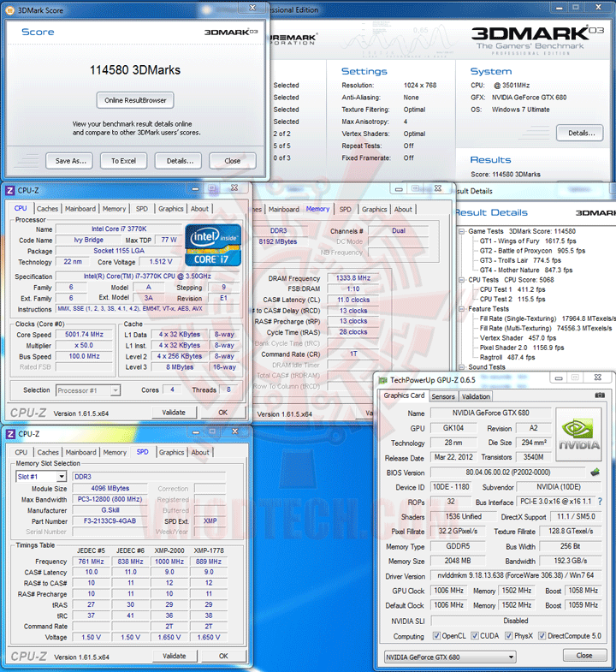Click the Intel Core i7 badge

click(x=213, y=244)
